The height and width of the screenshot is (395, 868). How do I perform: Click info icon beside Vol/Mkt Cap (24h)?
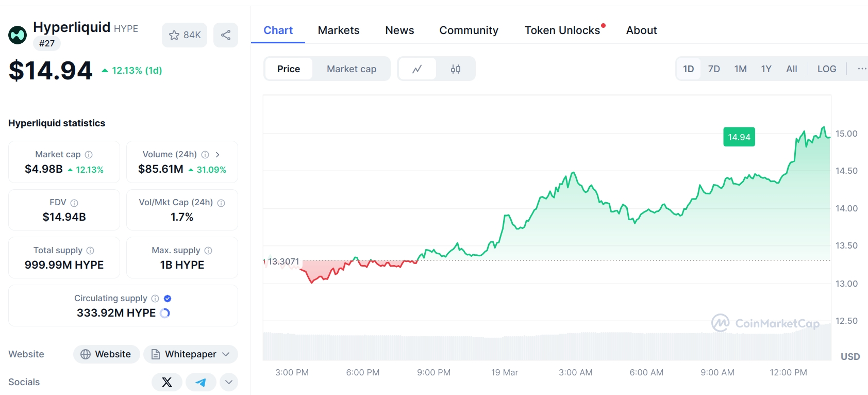click(221, 203)
